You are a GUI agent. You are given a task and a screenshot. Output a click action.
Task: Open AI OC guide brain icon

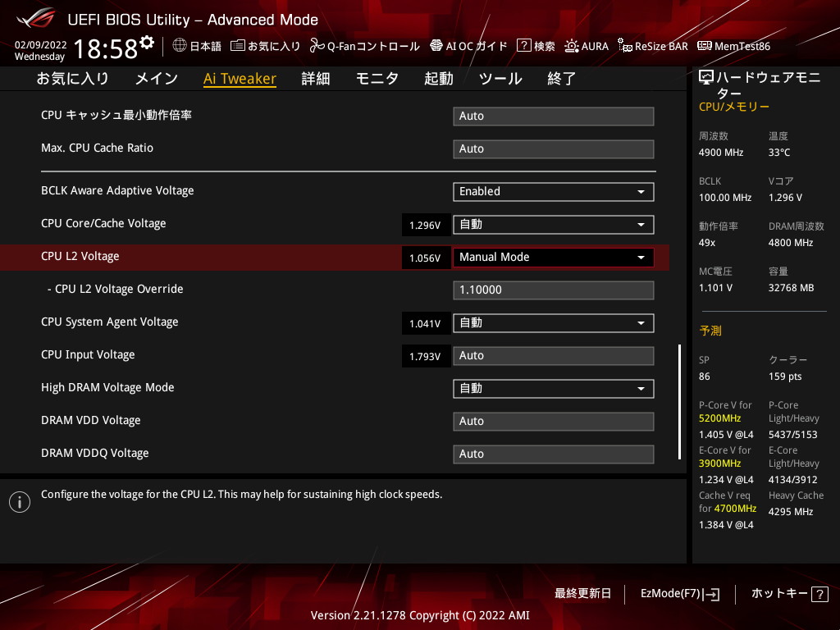click(436, 46)
